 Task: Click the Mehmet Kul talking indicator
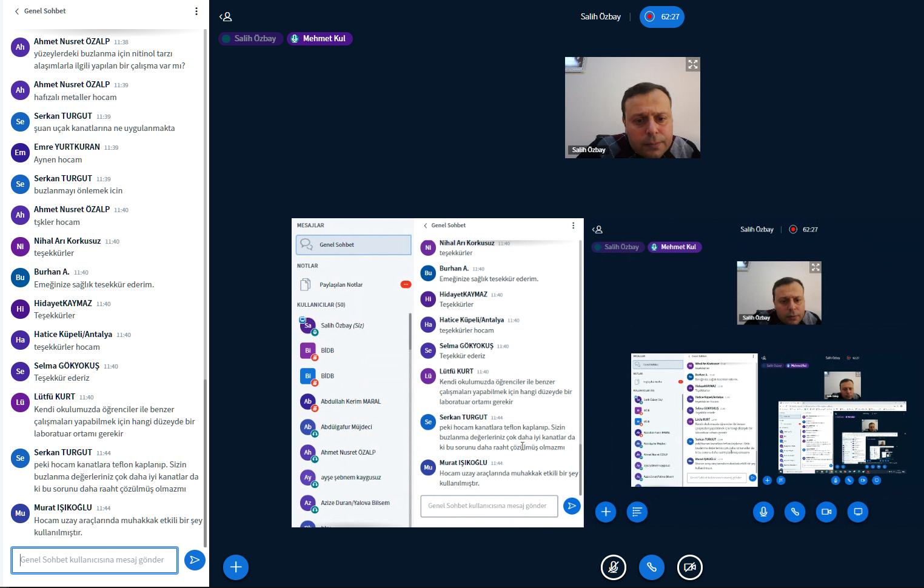(320, 39)
